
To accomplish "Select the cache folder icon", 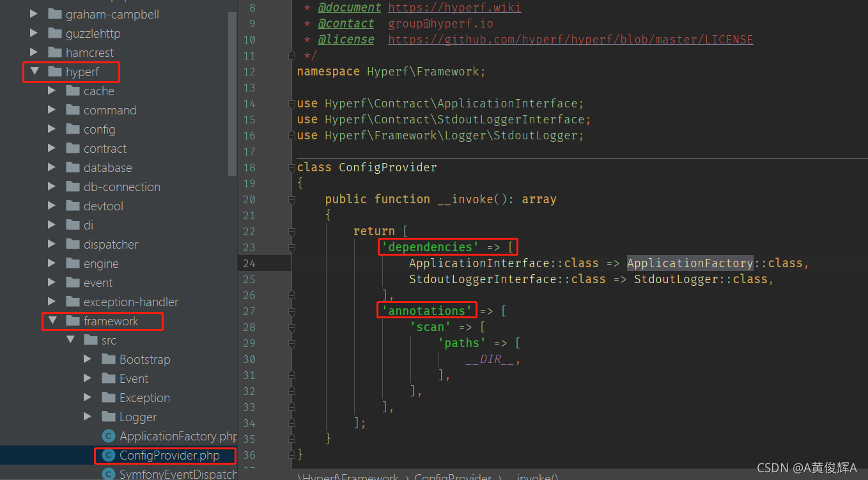I will pos(72,91).
